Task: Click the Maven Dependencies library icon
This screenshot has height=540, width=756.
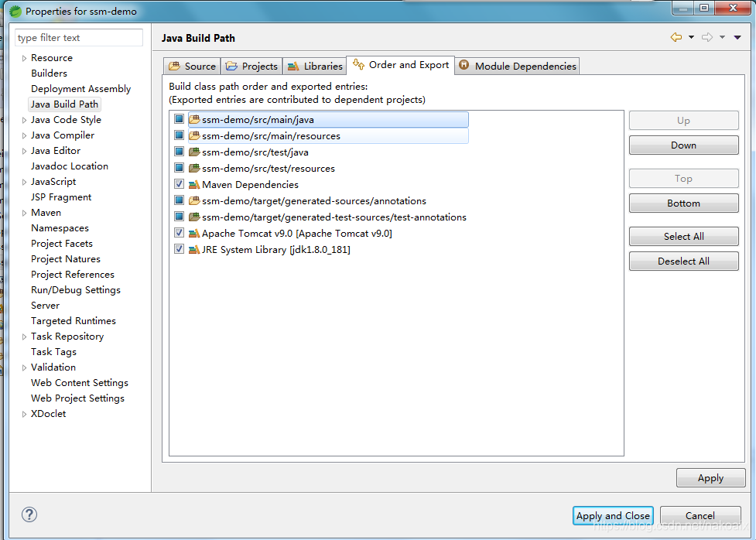Action: click(x=194, y=184)
